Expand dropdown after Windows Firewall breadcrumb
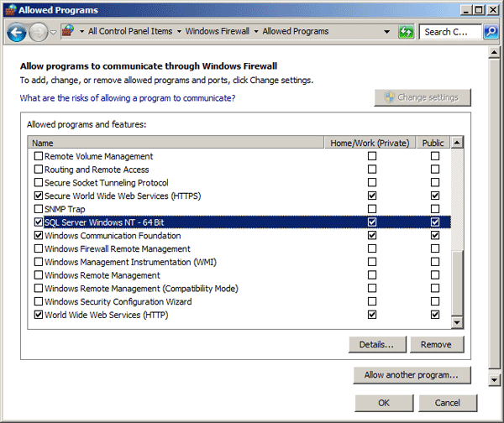 click(x=256, y=32)
